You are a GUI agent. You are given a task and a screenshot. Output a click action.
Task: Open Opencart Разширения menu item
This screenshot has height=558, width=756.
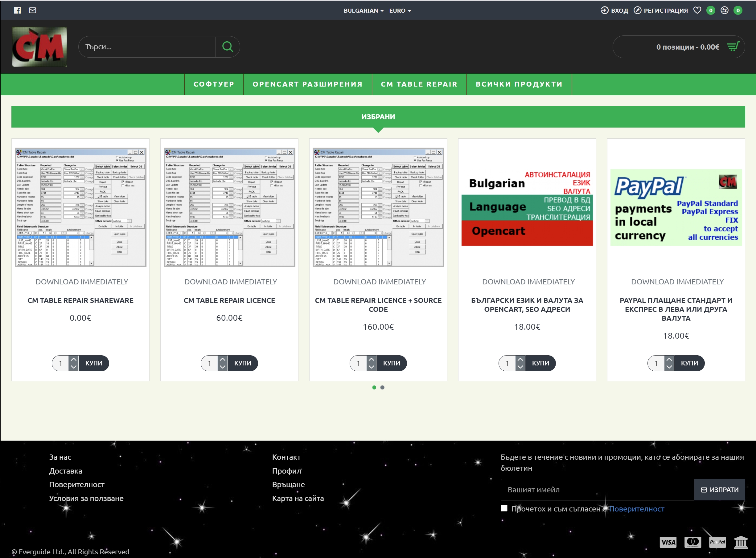pos(307,84)
